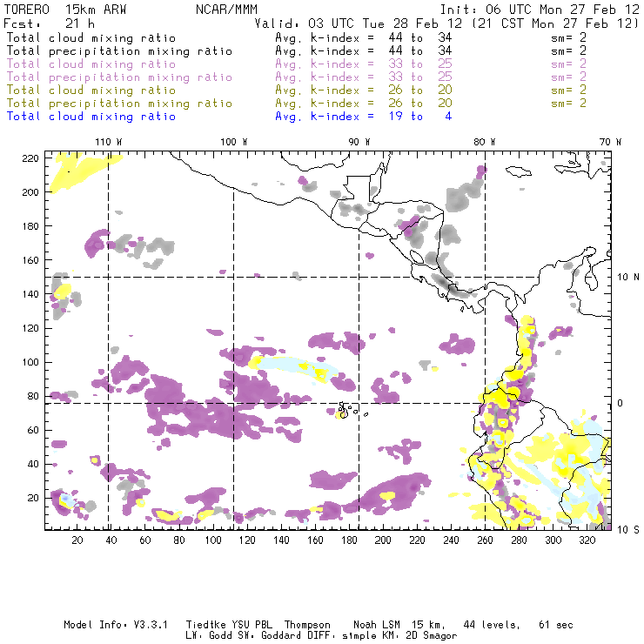Click the "0" equator latitude label
The height and width of the screenshot is (644, 644).
point(621,403)
